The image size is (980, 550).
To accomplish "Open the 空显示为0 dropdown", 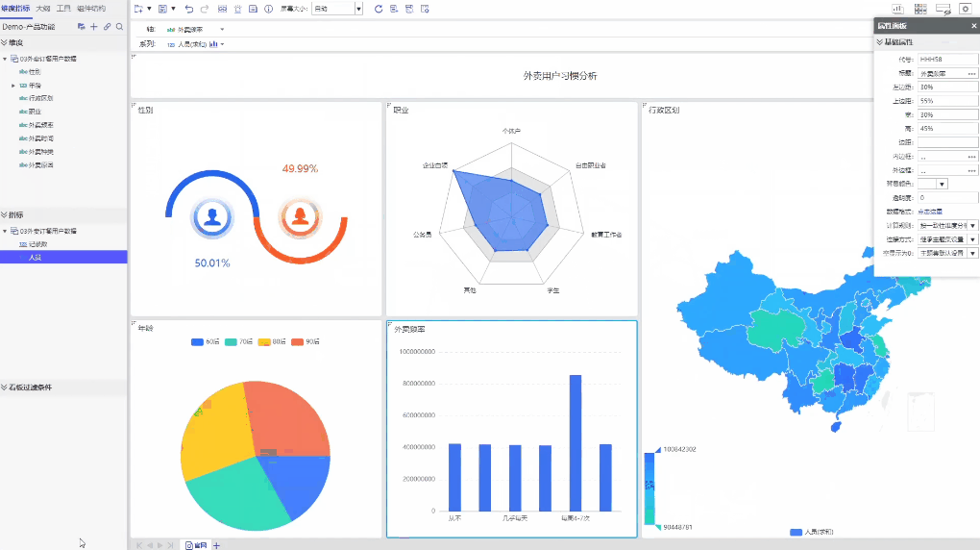I will [x=972, y=254].
